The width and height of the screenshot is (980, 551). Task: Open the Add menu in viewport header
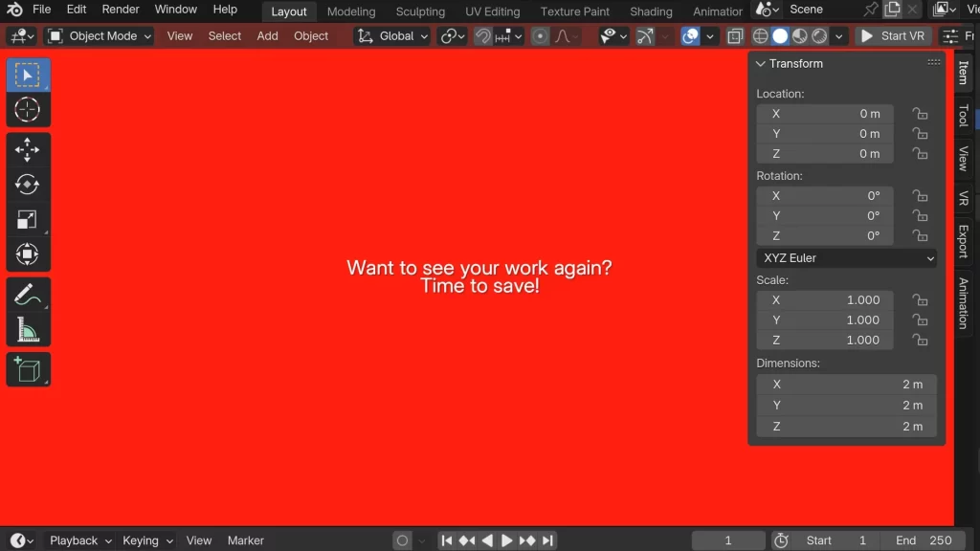[267, 36]
